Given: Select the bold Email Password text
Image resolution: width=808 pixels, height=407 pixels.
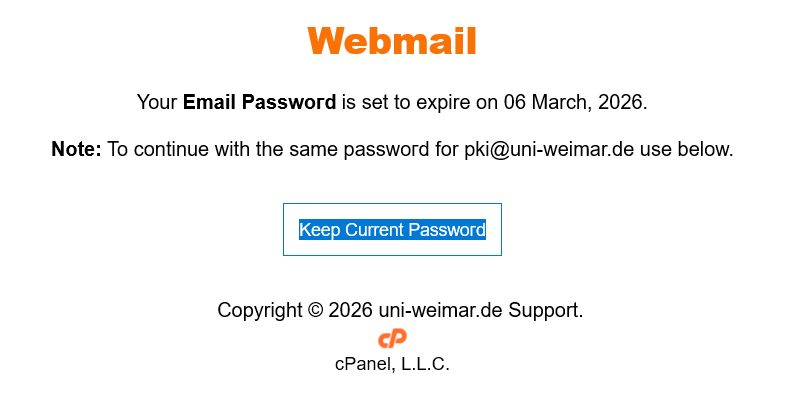Looking at the screenshot, I should [259, 102].
